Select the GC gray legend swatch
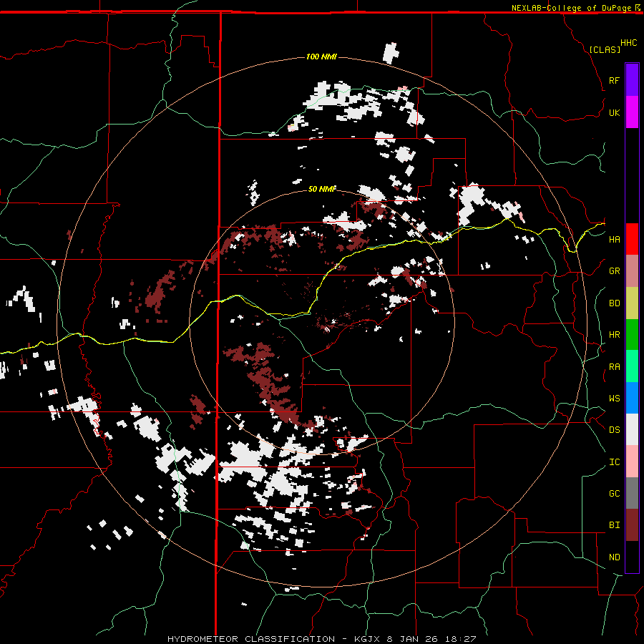This screenshot has height=644, width=644. click(632, 493)
